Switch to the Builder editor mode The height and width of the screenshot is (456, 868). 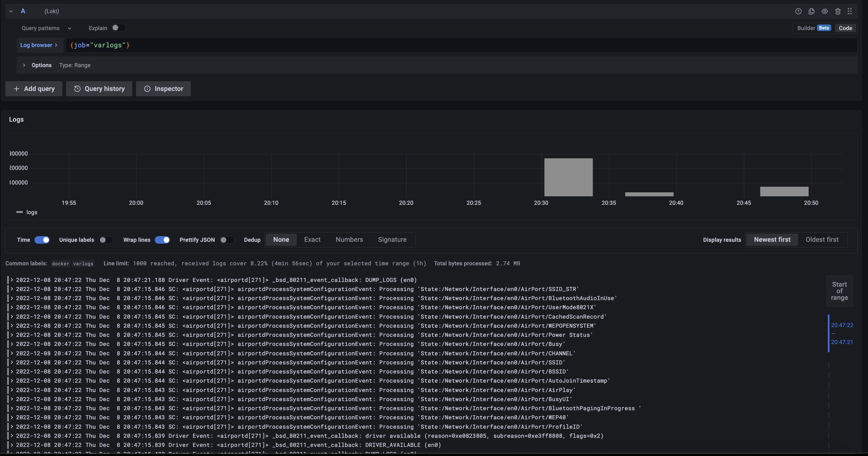[x=806, y=28]
